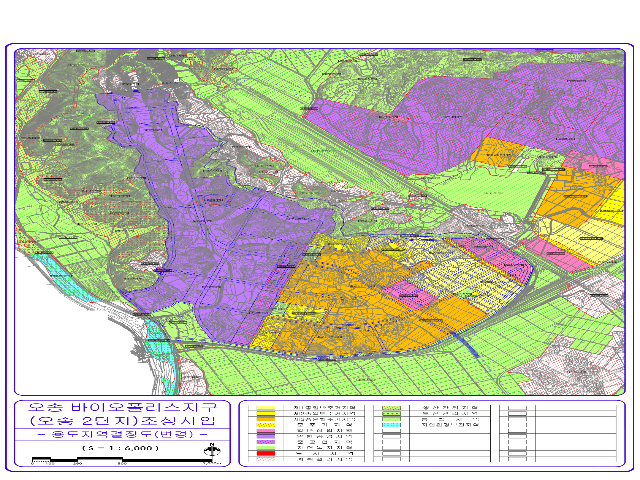Click the map title '오송 바이오폴리스지구'
Image resolution: width=640 pixels, height=480 pixels.
coord(122,409)
